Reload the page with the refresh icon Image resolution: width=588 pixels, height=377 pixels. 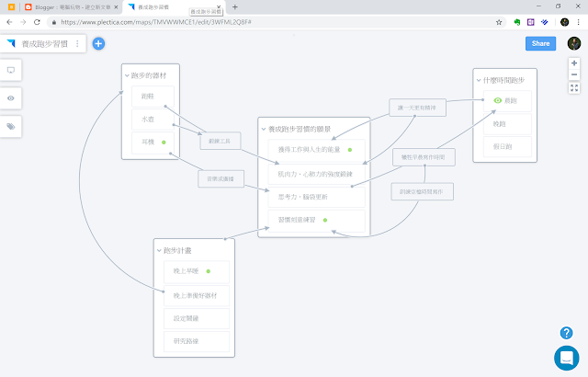(37, 22)
